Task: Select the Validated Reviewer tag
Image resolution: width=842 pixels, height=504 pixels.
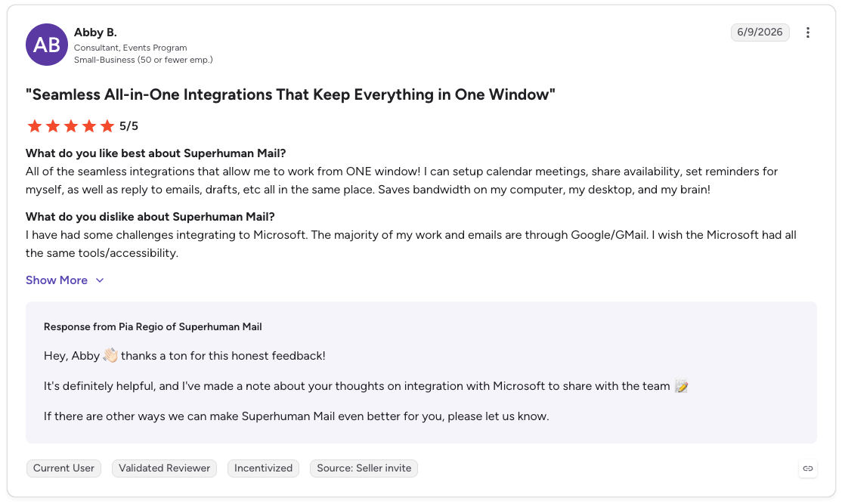Action: point(164,468)
